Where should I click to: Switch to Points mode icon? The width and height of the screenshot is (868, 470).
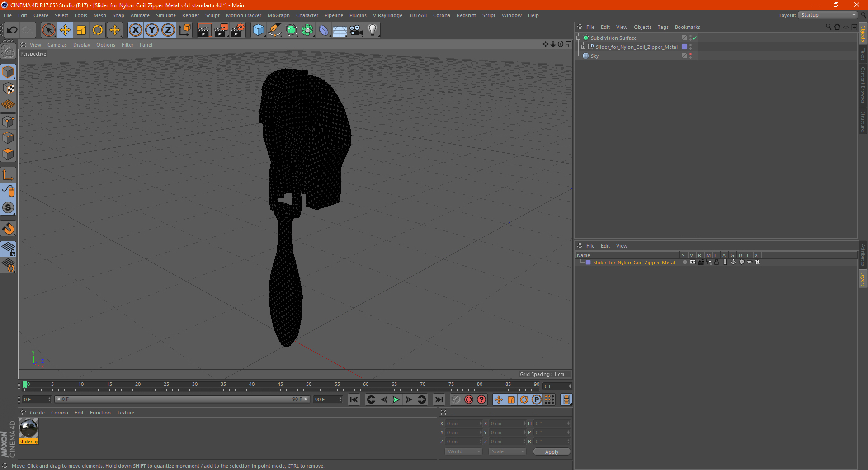pos(9,122)
